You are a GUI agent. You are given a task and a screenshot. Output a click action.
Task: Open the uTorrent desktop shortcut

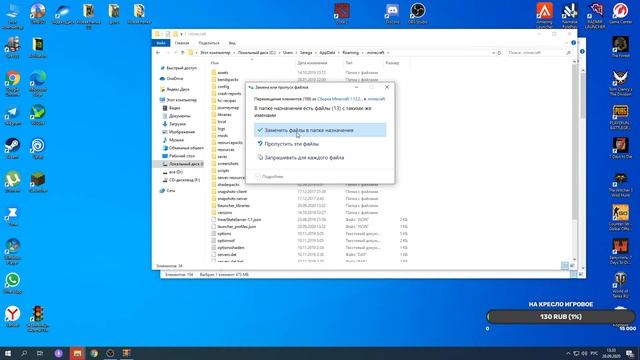(x=13, y=182)
